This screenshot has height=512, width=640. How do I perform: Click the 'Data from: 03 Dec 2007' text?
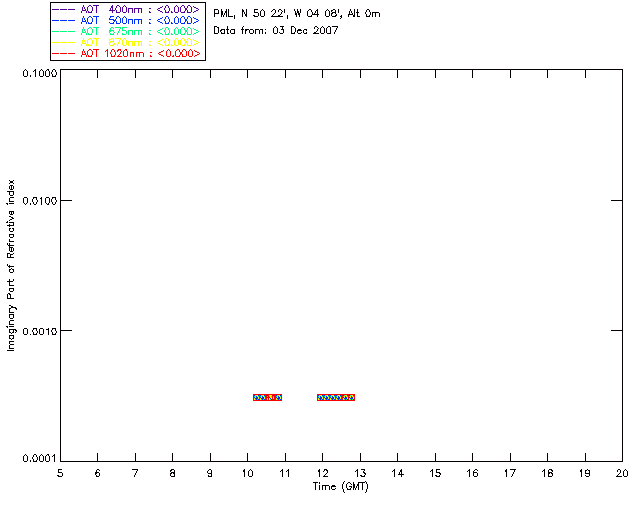276,31
